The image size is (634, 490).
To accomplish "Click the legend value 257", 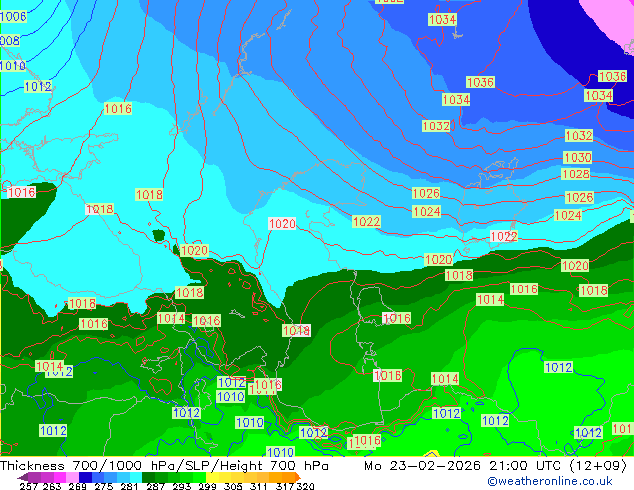I will click(x=29, y=486).
